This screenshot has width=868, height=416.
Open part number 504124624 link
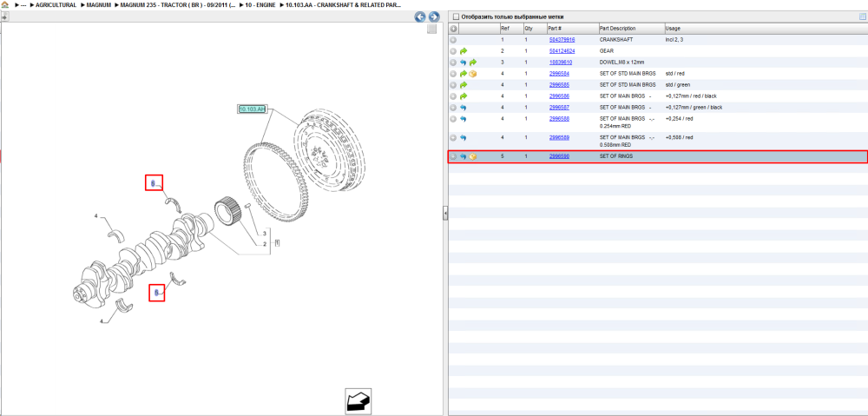562,51
